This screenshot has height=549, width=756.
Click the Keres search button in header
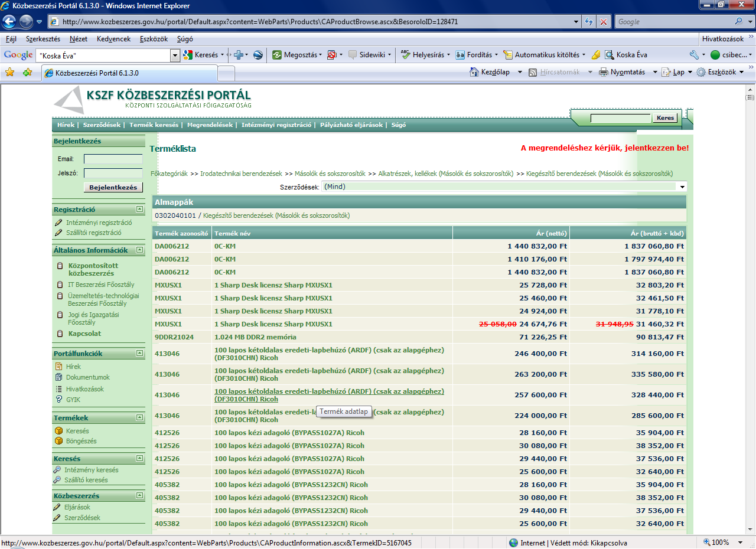coord(665,118)
